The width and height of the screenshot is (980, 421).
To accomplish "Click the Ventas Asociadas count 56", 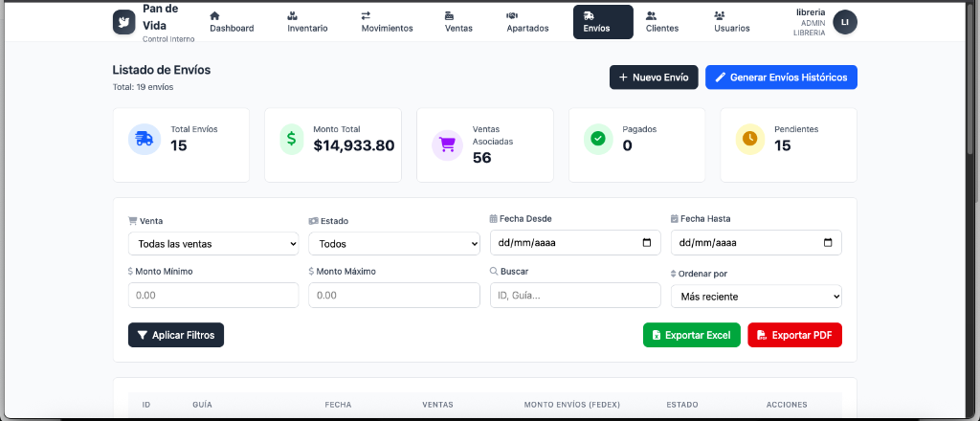I will coord(482,158).
